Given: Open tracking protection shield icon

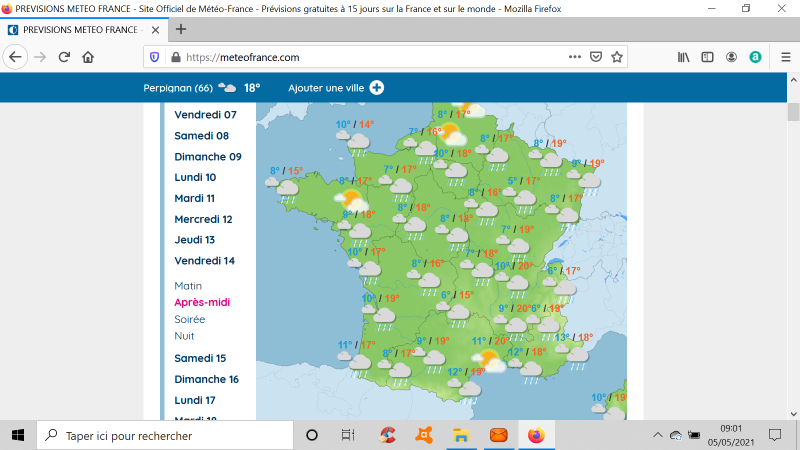Looking at the screenshot, I should pyautogui.click(x=155, y=57).
